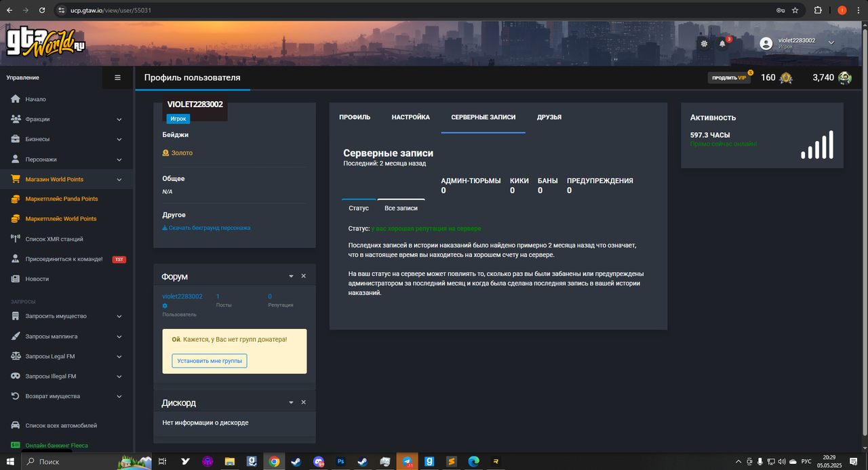The image size is (868, 470).
Task: Click Установить мне группы button
Action: tap(210, 361)
